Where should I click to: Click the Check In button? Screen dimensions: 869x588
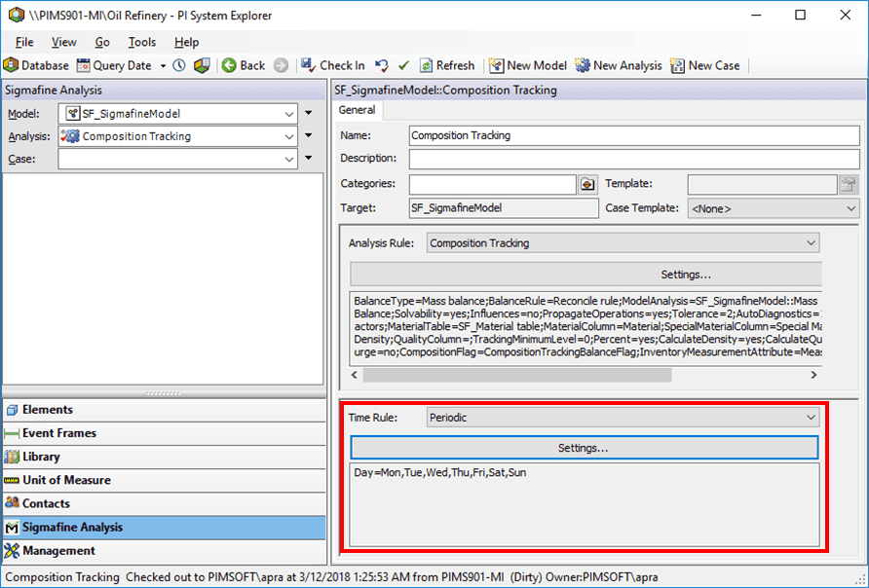[x=332, y=65]
